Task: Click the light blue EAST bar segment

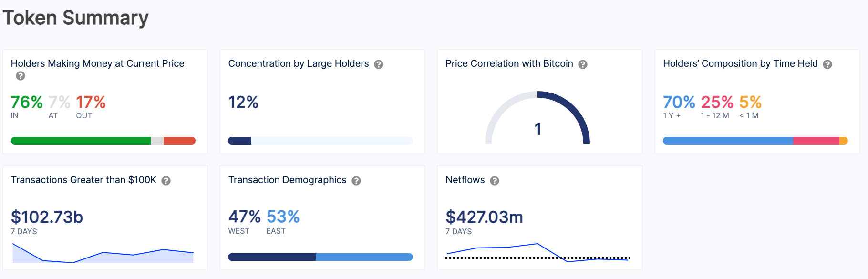Action: [364, 257]
